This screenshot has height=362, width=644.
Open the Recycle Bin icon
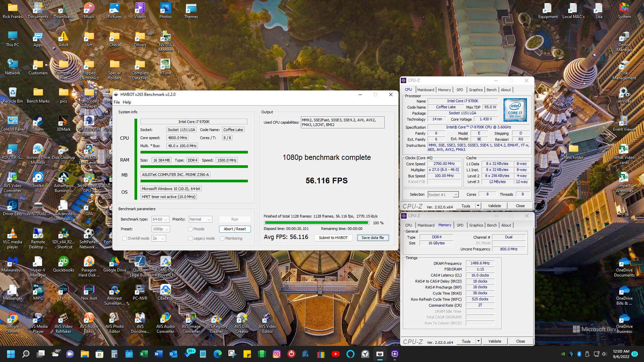point(12,95)
